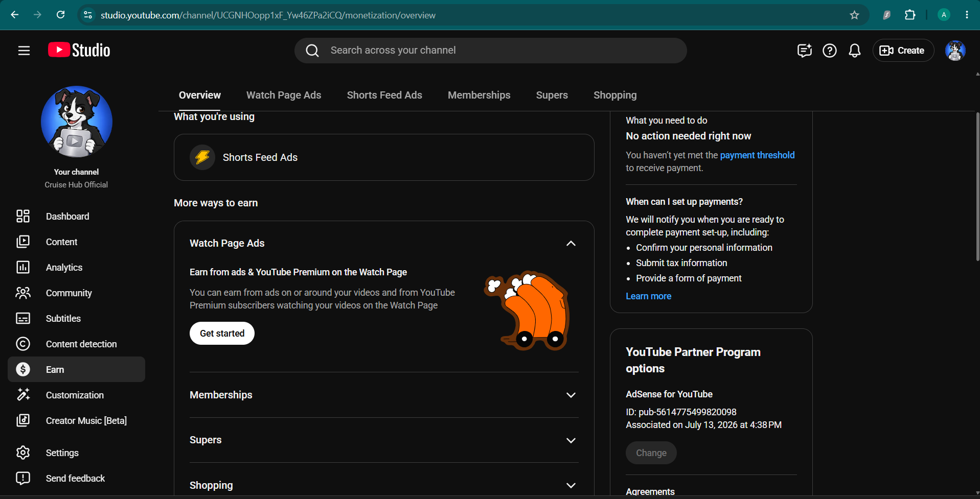Click the Shorts Feed Ads card
The image size is (980, 499).
tap(384, 157)
